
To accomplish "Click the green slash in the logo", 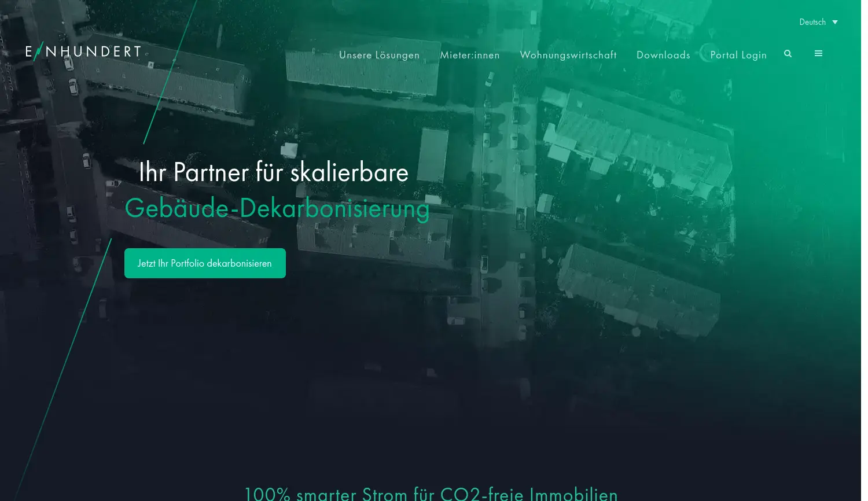I will pos(38,51).
